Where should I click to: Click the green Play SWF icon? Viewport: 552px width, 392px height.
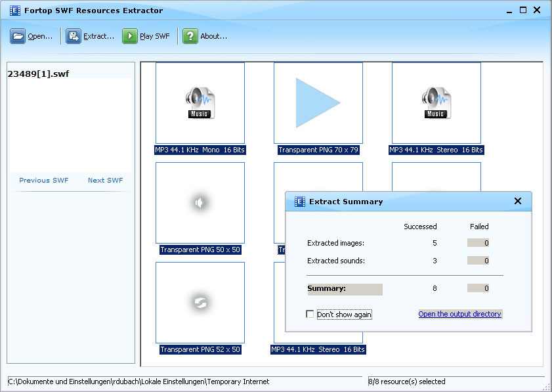[x=129, y=36]
